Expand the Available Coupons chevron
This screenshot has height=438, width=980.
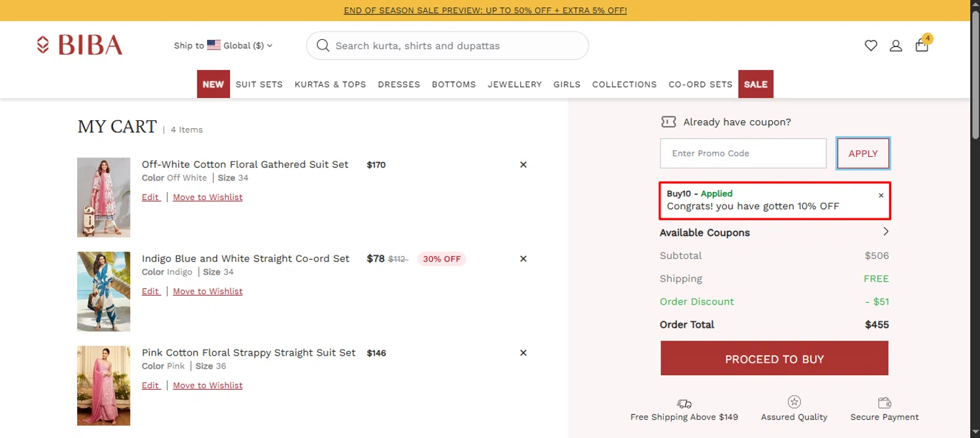(886, 231)
